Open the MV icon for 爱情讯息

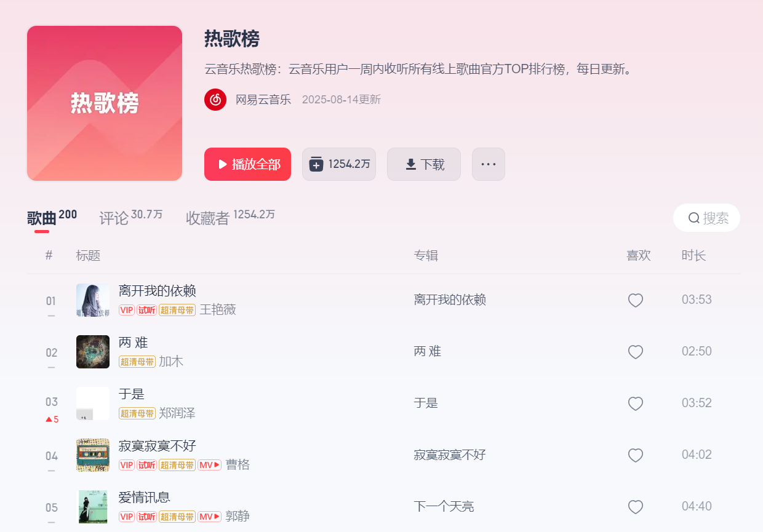coord(210,517)
